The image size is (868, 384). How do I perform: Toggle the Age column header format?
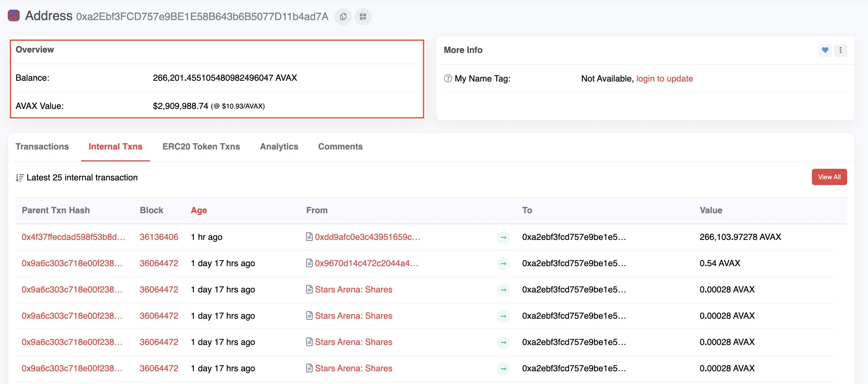point(199,210)
